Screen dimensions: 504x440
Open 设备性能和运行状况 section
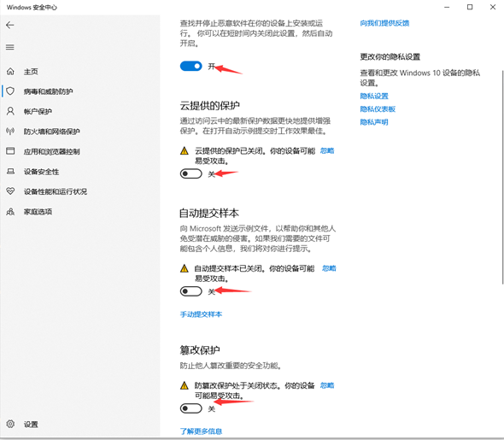56,191
